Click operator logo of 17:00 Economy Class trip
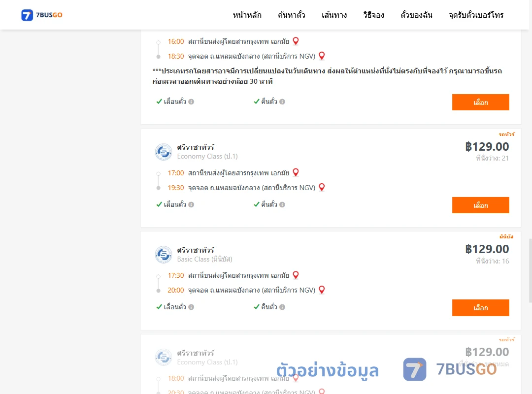This screenshot has width=532, height=394. pyautogui.click(x=164, y=152)
